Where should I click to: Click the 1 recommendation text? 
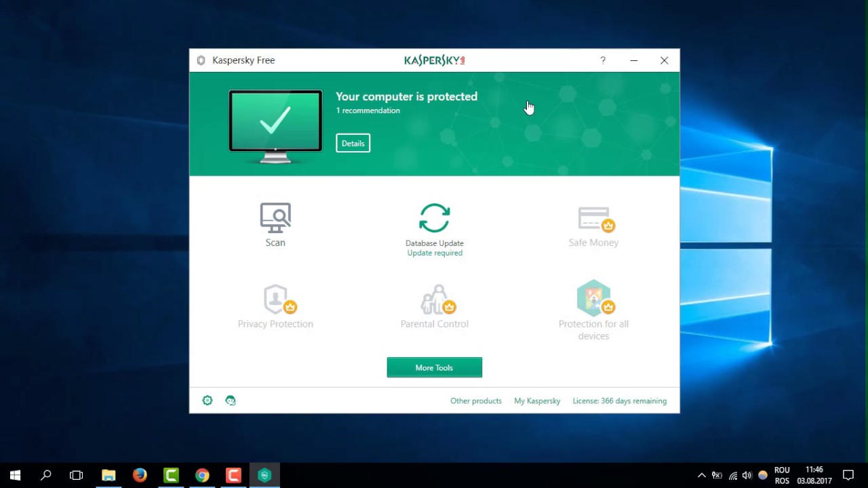point(368,110)
